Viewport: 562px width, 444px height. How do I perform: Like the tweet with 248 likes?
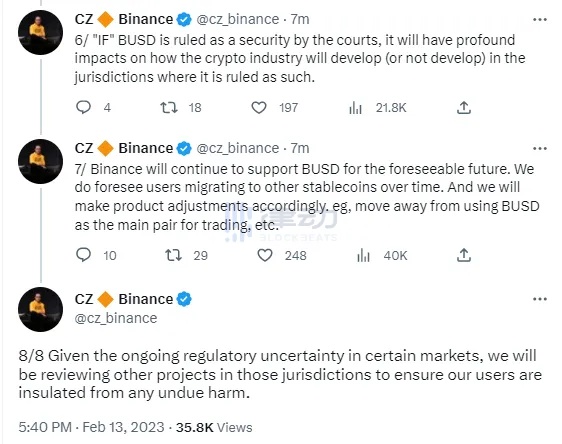[265, 255]
